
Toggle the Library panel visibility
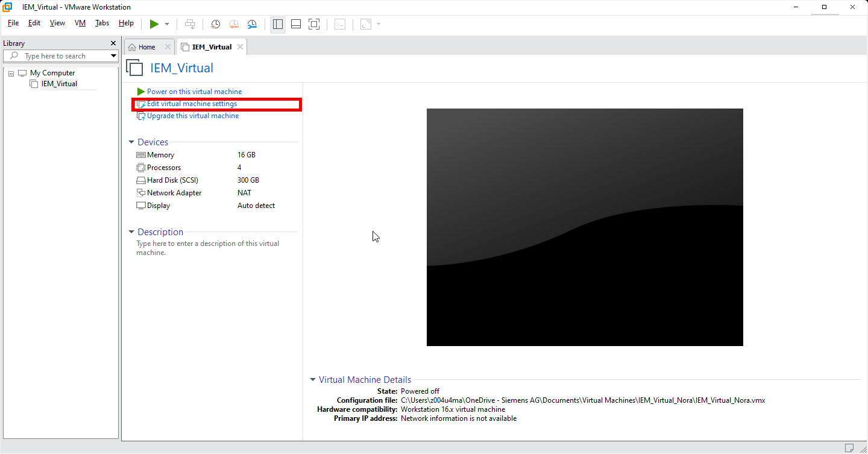[278, 24]
